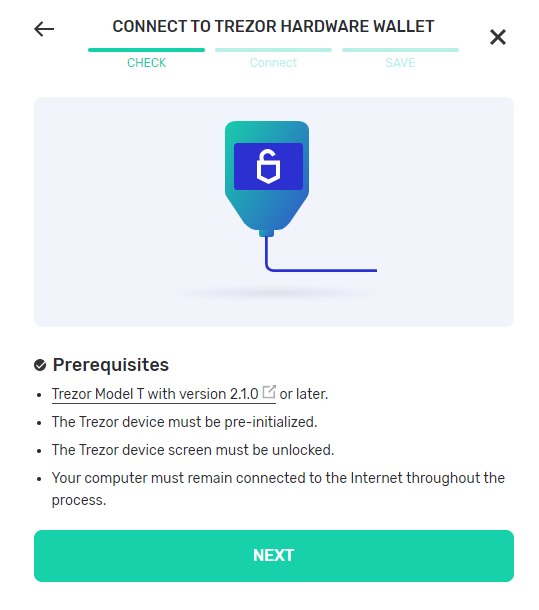Open Trezor Model T version 2.1.0 link
This screenshot has height=610, width=539.
[x=155, y=394]
